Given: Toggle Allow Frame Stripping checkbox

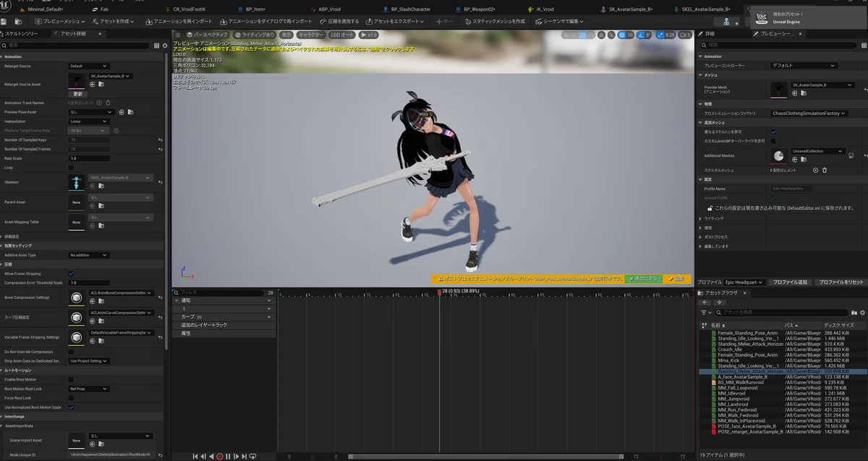Looking at the screenshot, I should 71,274.
